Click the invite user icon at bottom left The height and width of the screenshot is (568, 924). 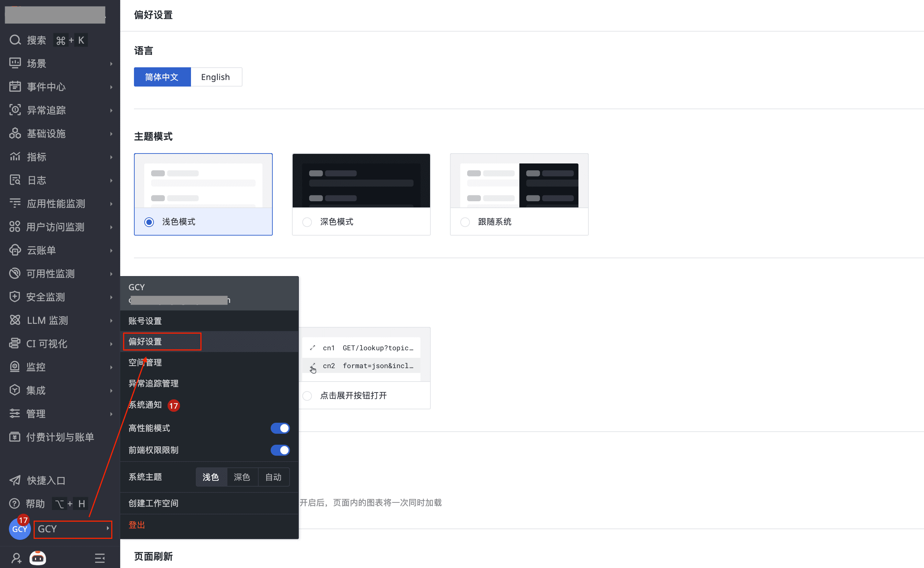pyautogui.click(x=16, y=558)
